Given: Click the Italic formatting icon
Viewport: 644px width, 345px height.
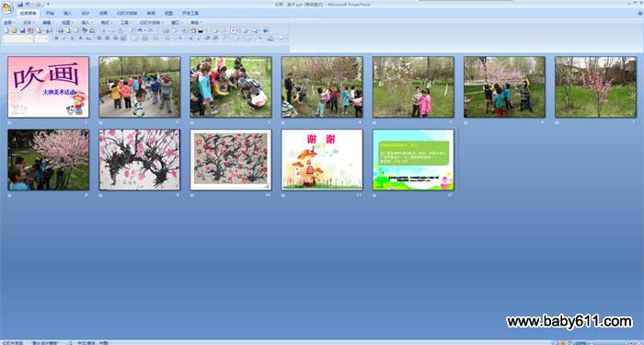Looking at the screenshot, I should pos(64,39).
